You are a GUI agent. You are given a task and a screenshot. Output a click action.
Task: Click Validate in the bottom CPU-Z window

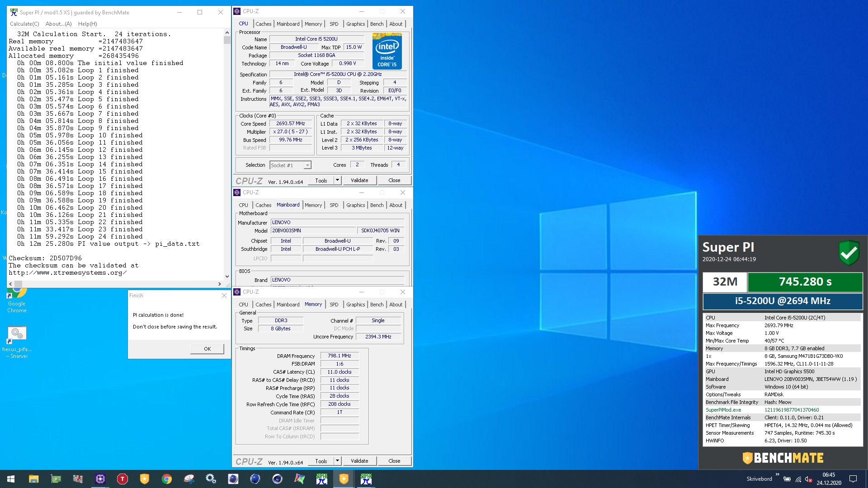coord(359,461)
